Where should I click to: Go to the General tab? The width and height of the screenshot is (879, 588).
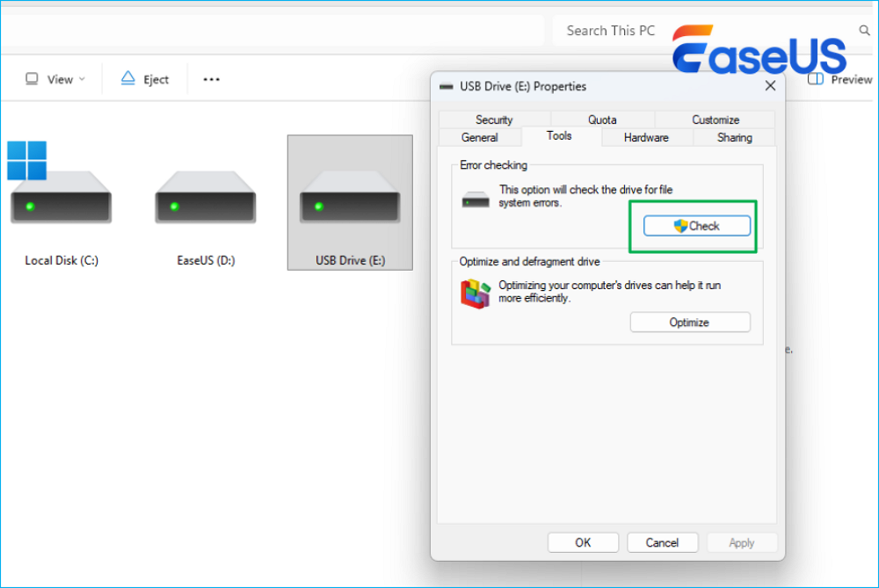point(479,137)
